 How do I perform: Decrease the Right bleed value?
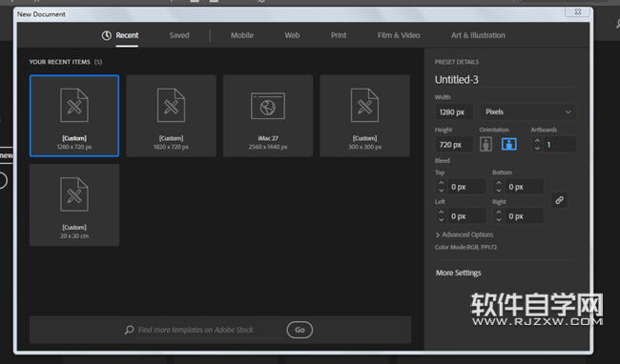point(499,219)
